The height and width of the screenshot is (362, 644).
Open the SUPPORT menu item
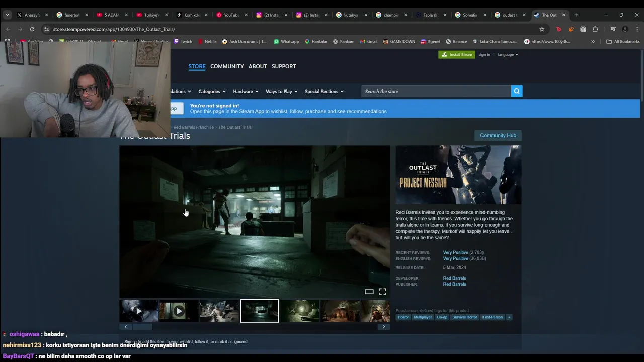coord(284,66)
